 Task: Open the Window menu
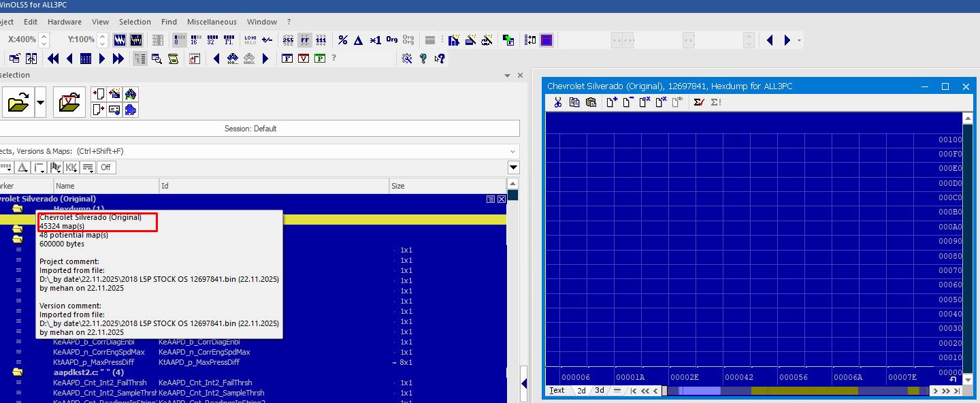(x=262, y=22)
